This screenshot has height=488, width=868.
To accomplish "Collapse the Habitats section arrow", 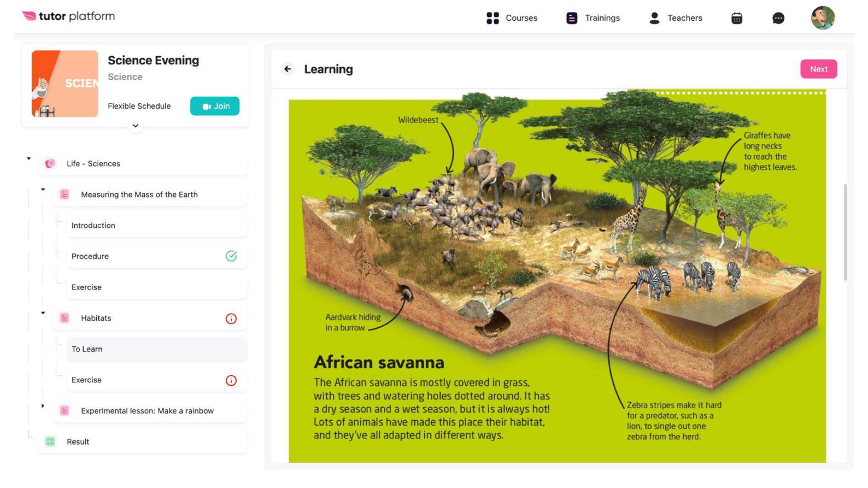I will click(43, 313).
